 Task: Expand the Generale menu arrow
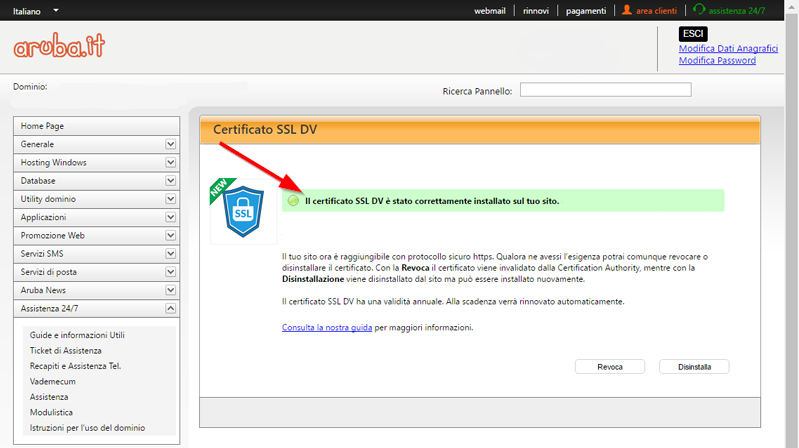pyautogui.click(x=170, y=144)
